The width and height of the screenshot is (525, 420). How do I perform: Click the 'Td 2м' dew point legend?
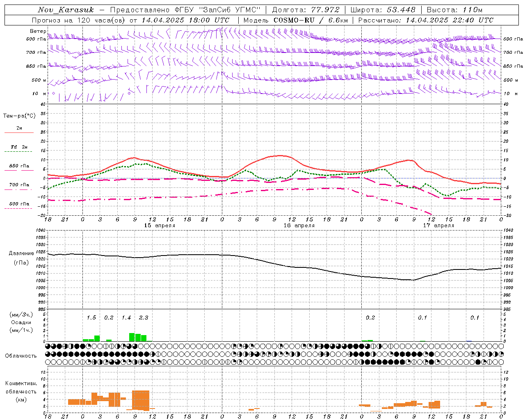[x=19, y=147]
